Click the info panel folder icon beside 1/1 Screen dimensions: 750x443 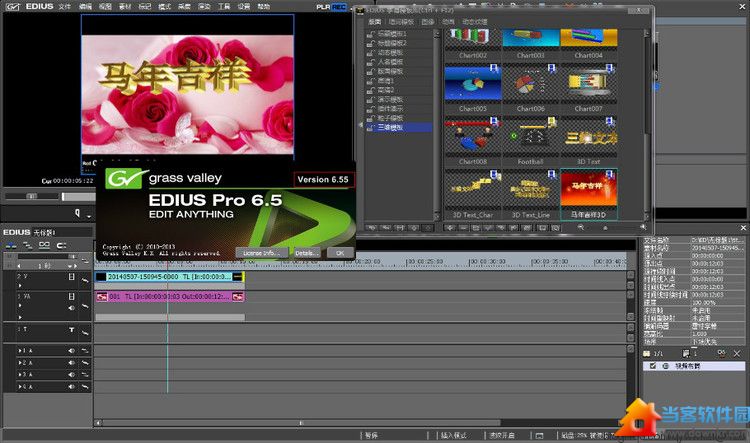pos(647,354)
